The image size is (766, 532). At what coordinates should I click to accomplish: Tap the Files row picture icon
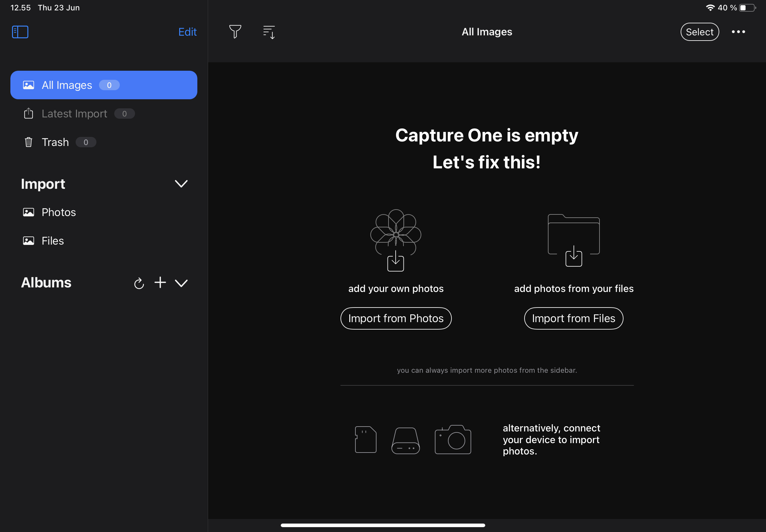28,241
